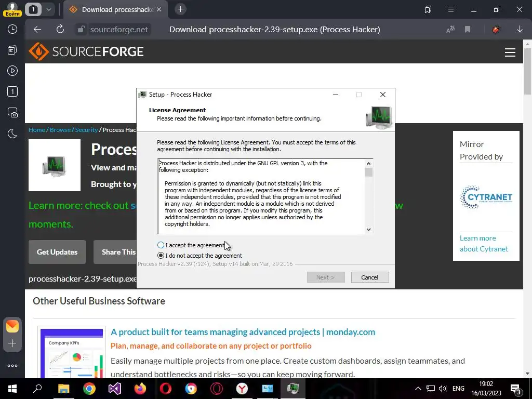Open the sidebar tabs counter icon
Image resolution: width=532 pixels, height=399 pixels.
pyautogui.click(x=12, y=91)
